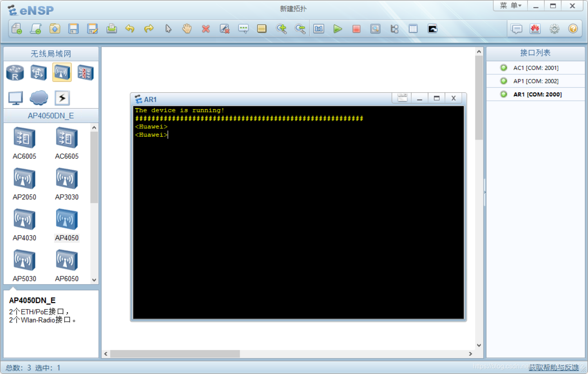Maximize the AR1 terminal window
This screenshot has width=588, height=374.
[x=437, y=98]
